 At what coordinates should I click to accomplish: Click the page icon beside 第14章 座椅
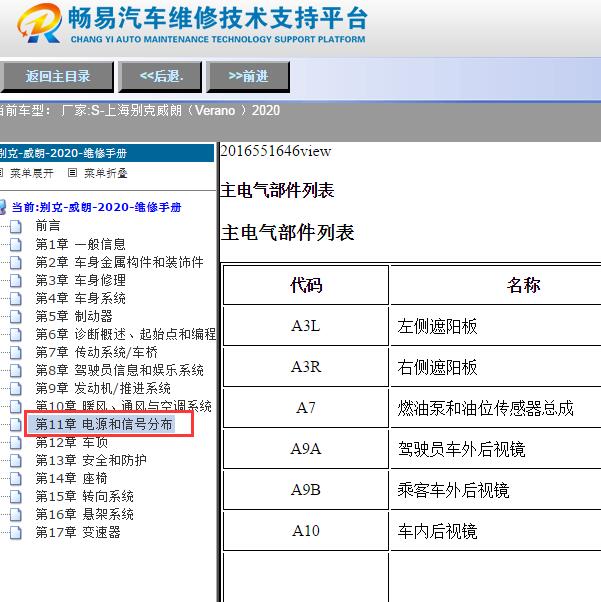(16, 478)
